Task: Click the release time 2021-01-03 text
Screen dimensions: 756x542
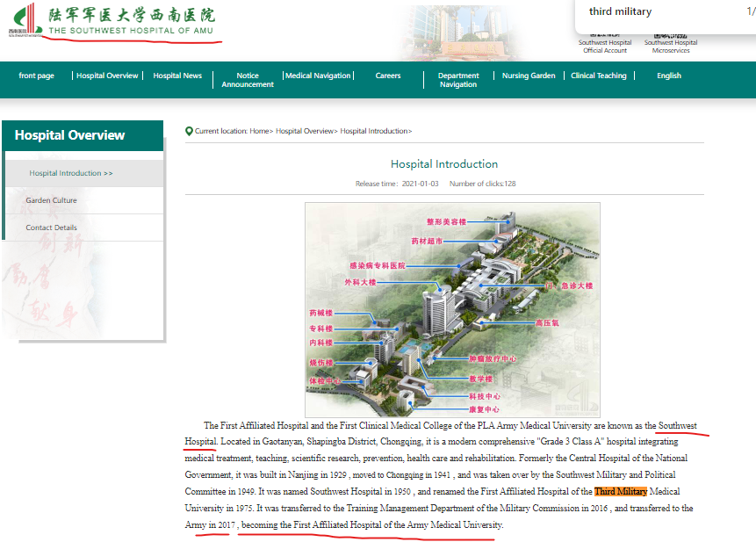Action: point(397,184)
